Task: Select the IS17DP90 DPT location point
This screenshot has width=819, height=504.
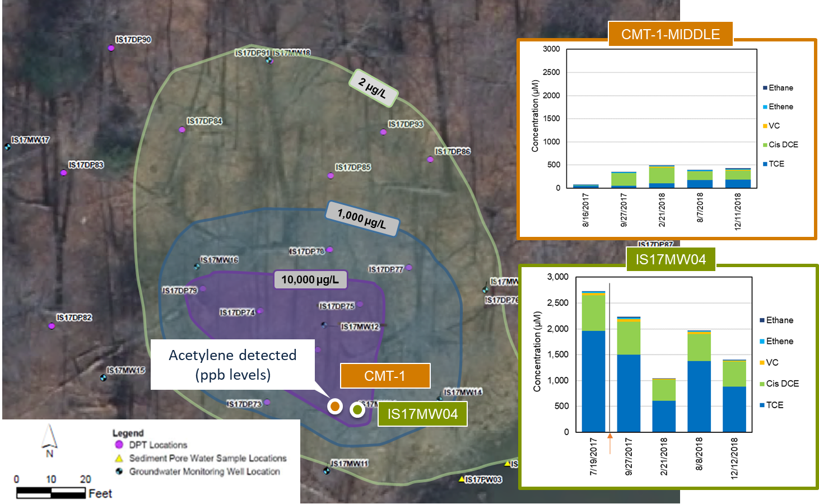Action: 111,48
